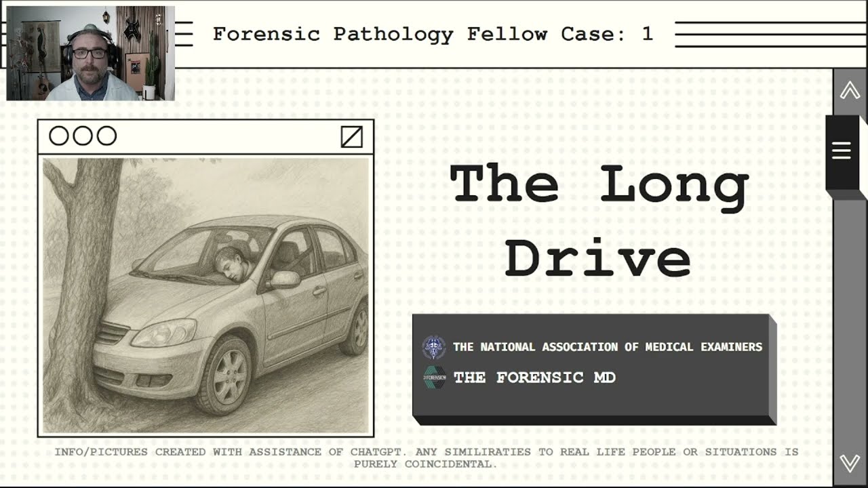Click The Forensic MD logo icon

433,378
